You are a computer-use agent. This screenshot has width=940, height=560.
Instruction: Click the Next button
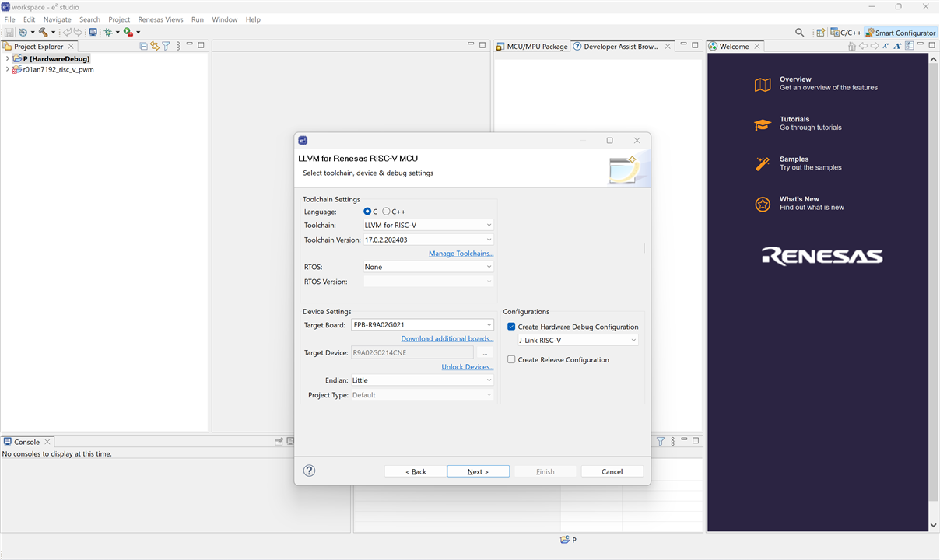tap(478, 471)
